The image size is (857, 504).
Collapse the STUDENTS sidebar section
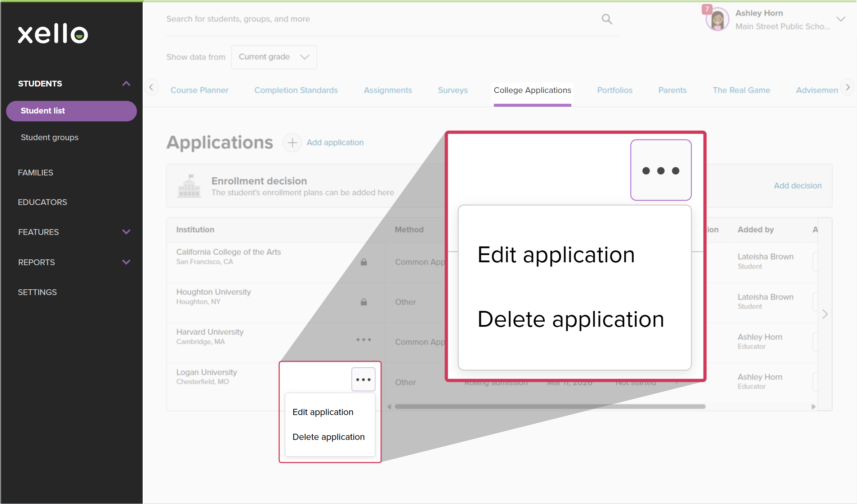coord(126,84)
